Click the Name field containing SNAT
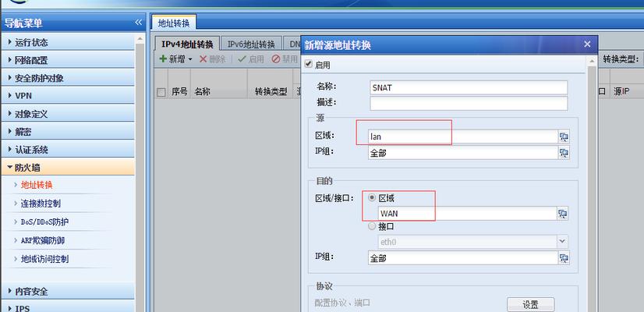 [469, 87]
